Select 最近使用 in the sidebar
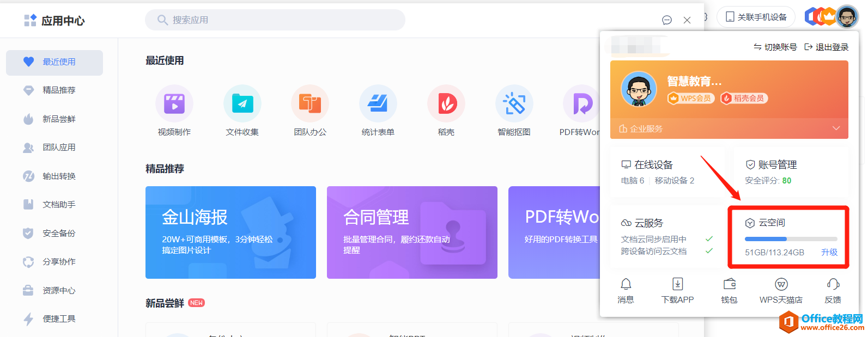This screenshot has width=868, height=337. pos(54,62)
